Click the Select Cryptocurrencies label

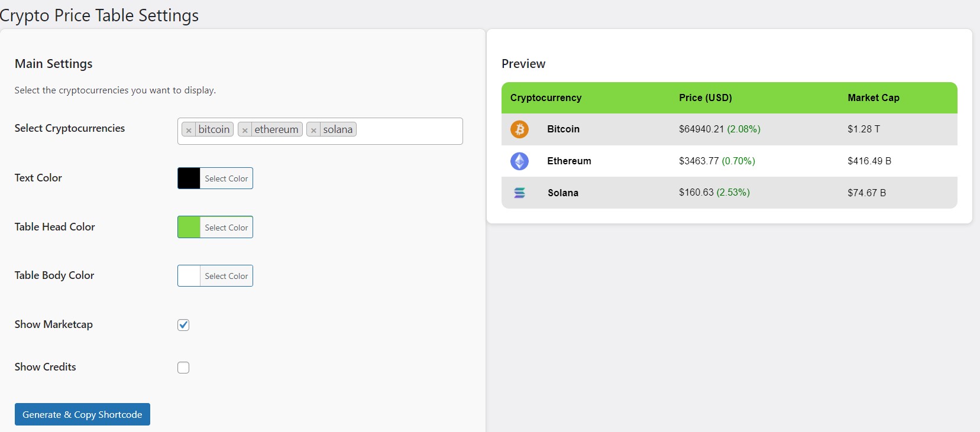point(70,128)
